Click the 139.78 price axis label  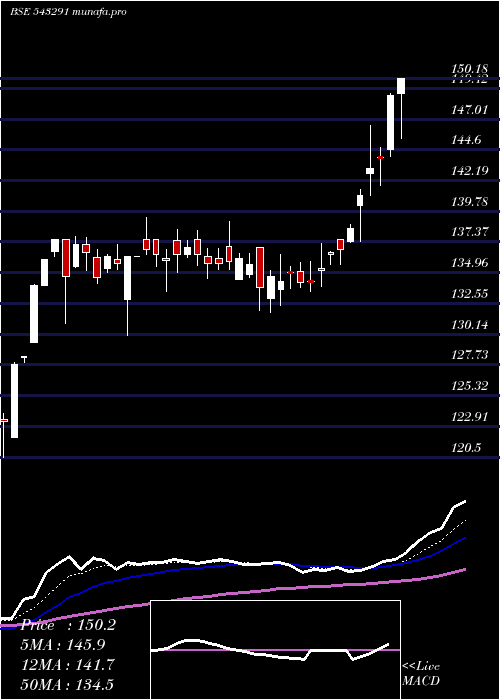tap(470, 202)
